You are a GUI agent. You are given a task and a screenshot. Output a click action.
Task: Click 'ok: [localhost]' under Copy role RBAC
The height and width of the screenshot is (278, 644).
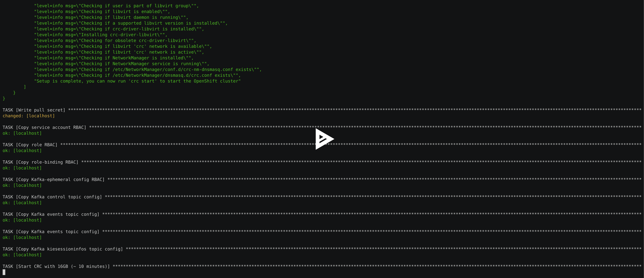[x=22, y=150]
